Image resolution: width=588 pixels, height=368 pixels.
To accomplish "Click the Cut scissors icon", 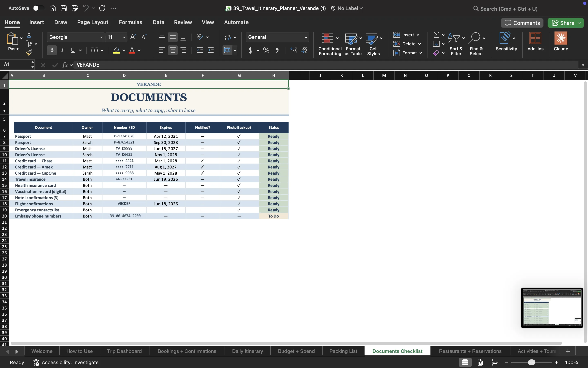I will (x=29, y=35).
